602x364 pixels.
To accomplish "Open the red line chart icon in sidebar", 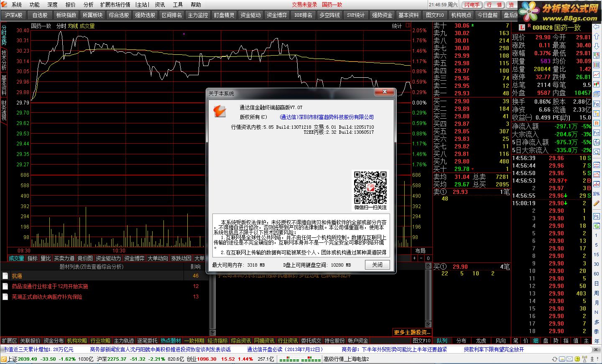I will click(597, 74).
